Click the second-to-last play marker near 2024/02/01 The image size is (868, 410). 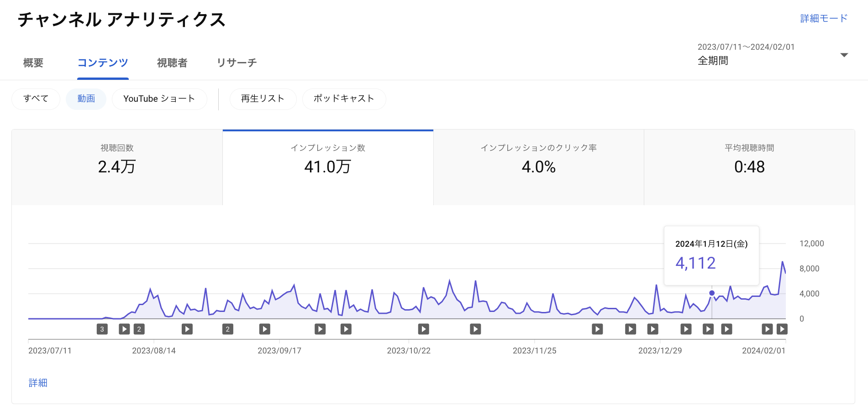[768, 329]
